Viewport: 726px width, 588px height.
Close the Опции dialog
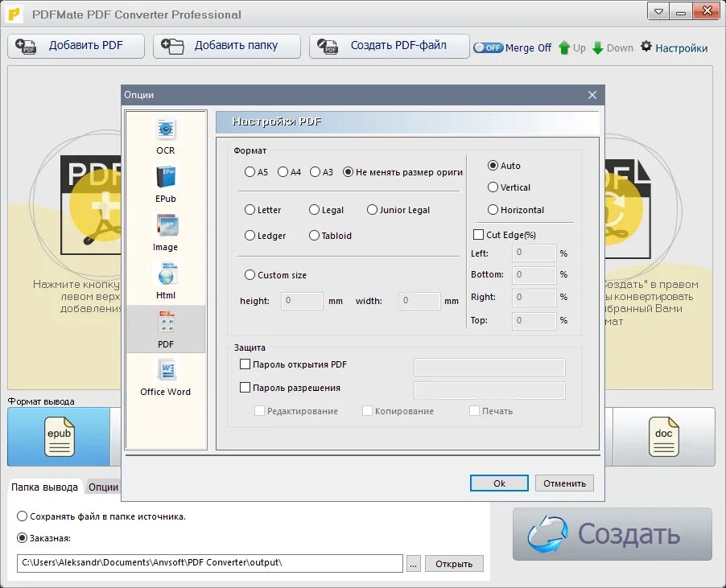point(592,95)
